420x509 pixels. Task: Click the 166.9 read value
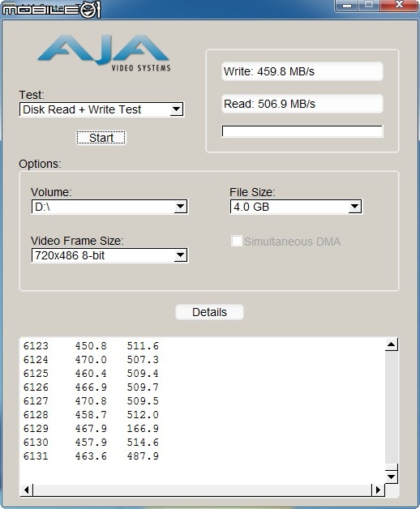pos(143,429)
